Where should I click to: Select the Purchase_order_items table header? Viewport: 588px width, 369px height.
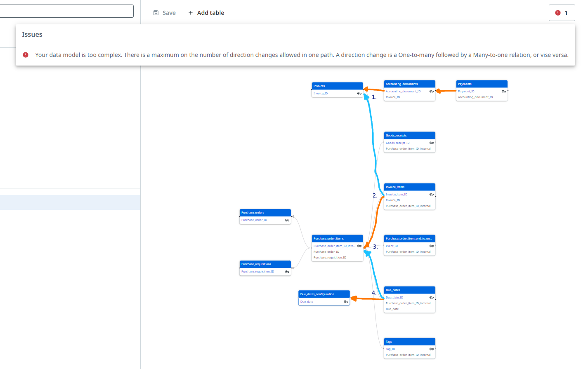[x=337, y=238]
